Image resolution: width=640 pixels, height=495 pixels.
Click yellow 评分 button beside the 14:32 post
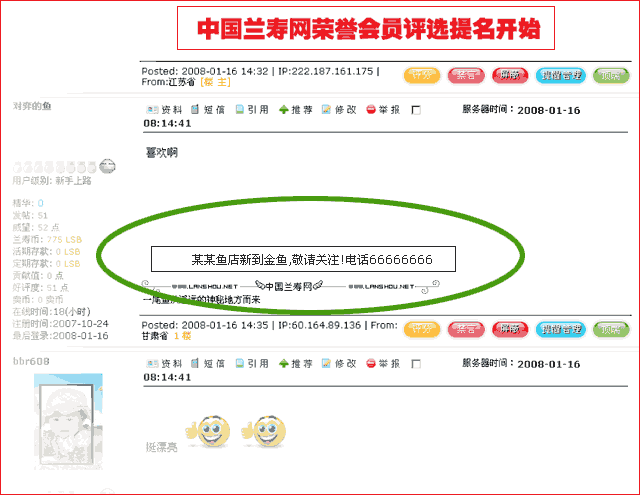pos(422,76)
